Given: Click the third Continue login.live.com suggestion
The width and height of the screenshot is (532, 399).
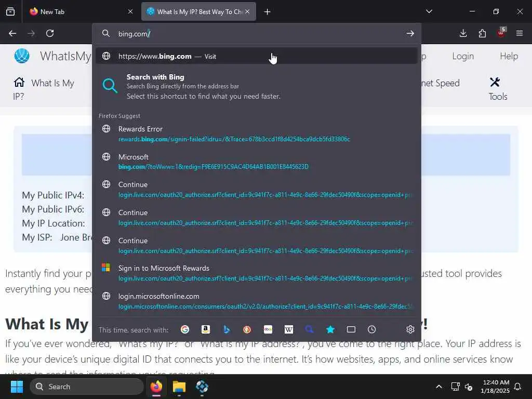Looking at the screenshot, I should (x=257, y=245).
